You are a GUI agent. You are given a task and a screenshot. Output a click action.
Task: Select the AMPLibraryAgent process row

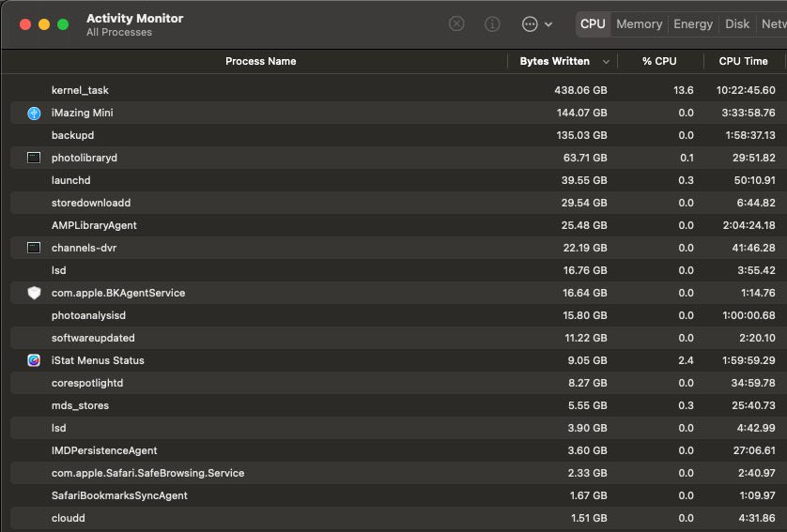pyautogui.click(x=398, y=225)
